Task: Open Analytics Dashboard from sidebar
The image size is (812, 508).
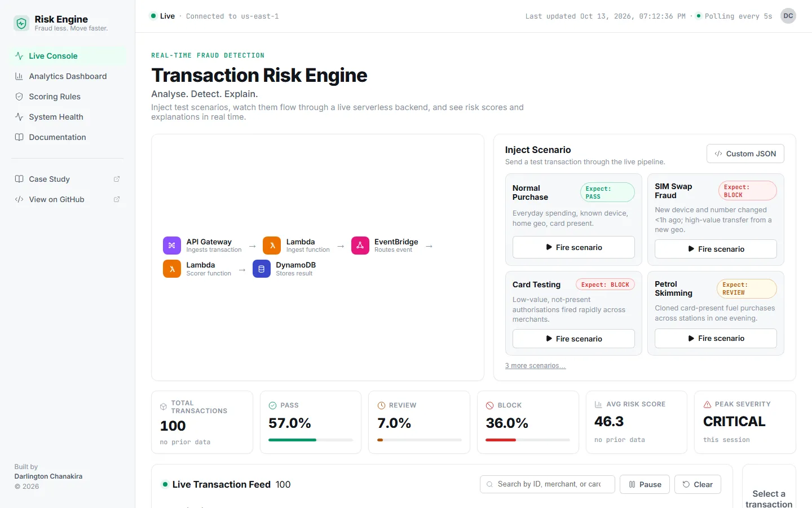Action: coord(68,76)
